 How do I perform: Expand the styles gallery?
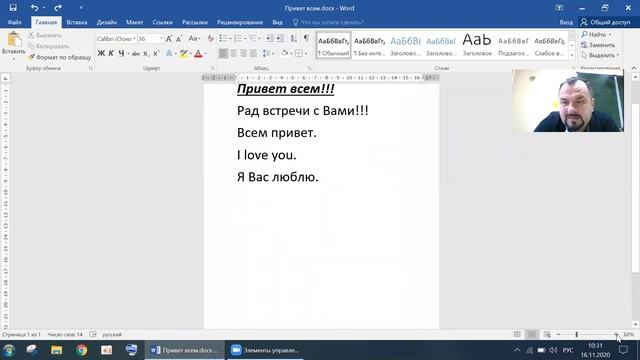point(572,55)
